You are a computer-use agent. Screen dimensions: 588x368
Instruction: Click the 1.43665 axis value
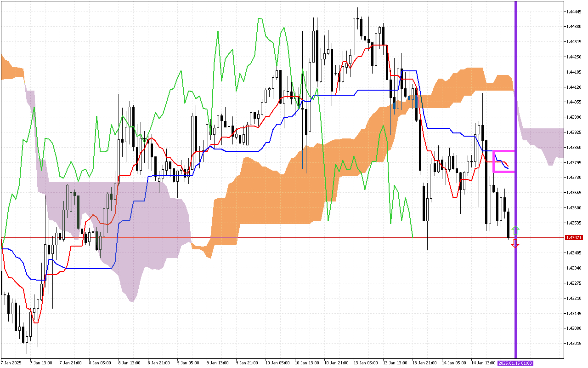[574, 193]
